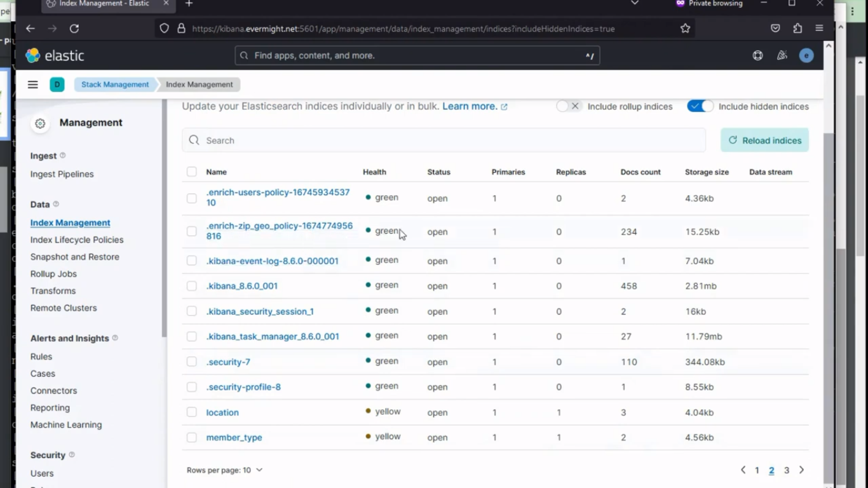
Task: Open Remote Clusters page
Action: 64,308
